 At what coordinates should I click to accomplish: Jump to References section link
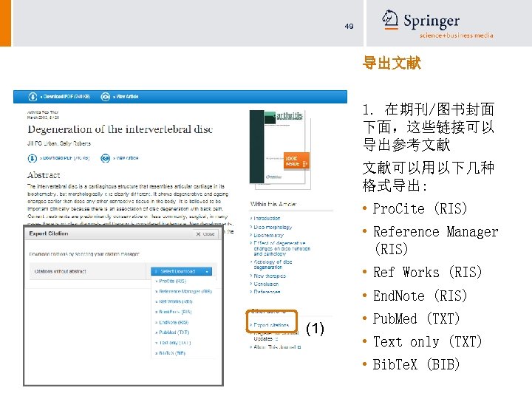tap(265, 292)
